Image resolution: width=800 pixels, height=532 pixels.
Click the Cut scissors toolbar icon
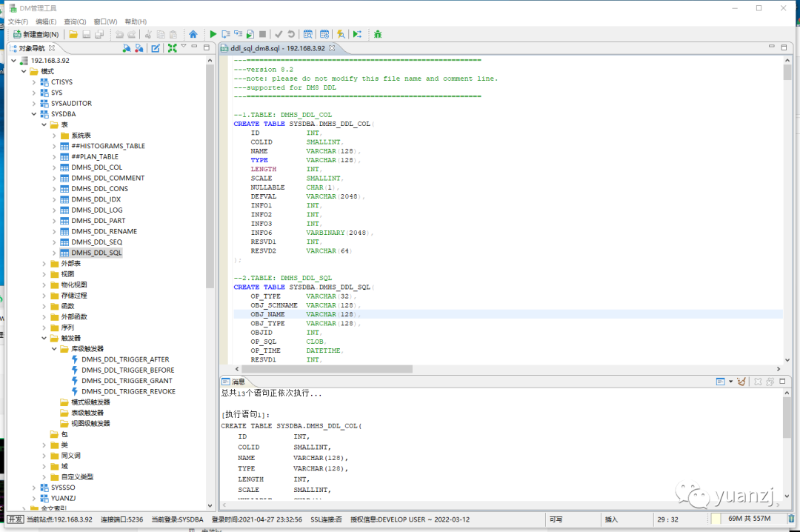click(x=148, y=34)
